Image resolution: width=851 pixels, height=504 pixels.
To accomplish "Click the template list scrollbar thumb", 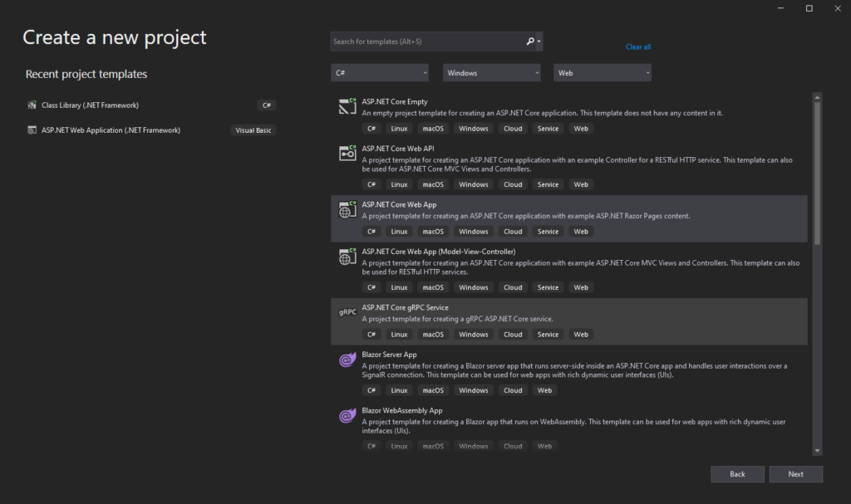I will [817, 174].
